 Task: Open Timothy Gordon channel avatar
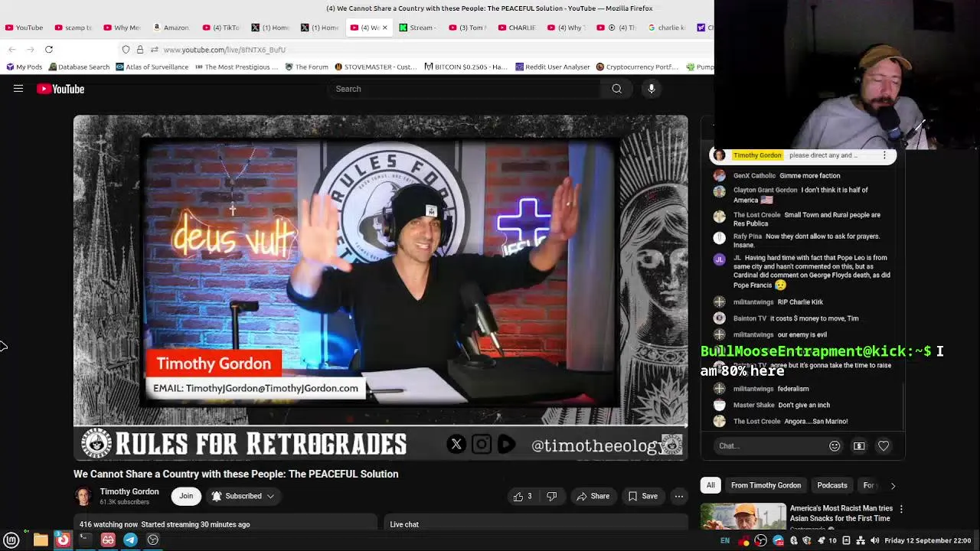pyautogui.click(x=83, y=497)
